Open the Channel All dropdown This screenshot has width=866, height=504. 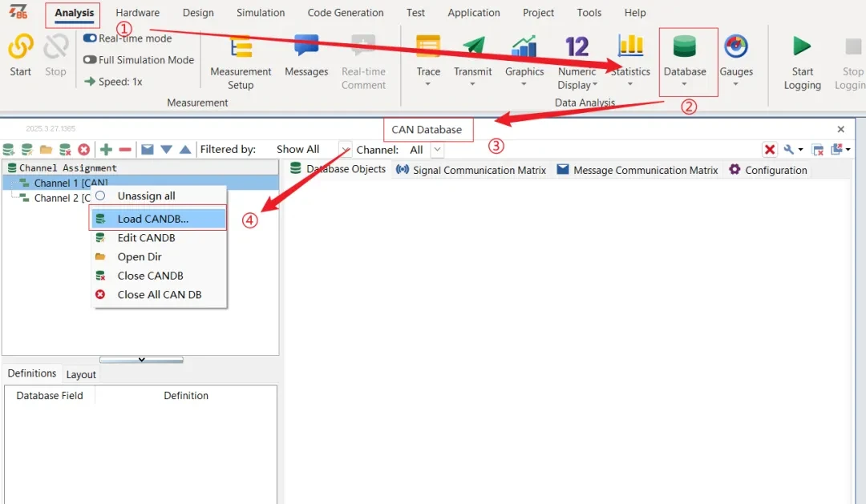(437, 150)
